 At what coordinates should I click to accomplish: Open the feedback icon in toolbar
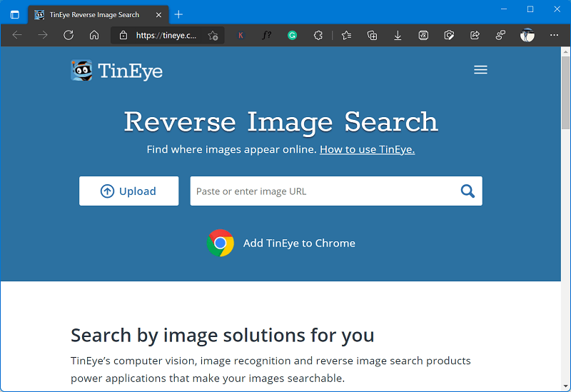pyautogui.click(x=500, y=35)
